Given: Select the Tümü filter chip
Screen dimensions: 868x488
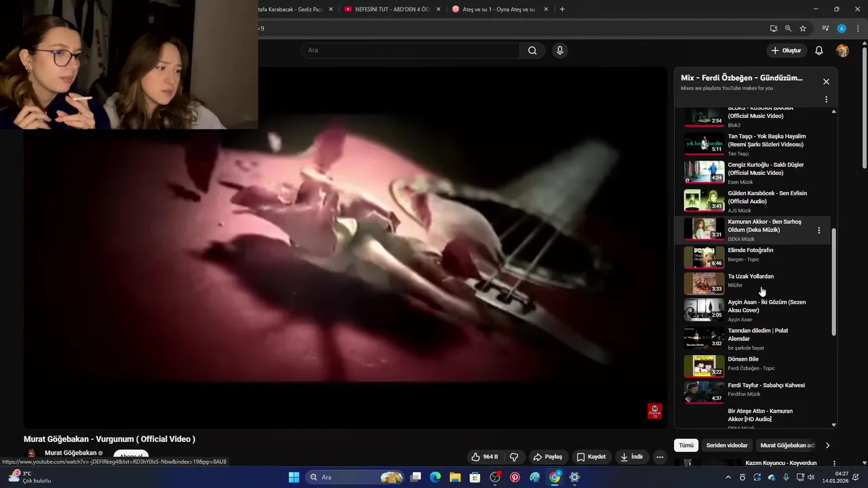Looking at the screenshot, I should pyautogui.click(x=686, y=445).
